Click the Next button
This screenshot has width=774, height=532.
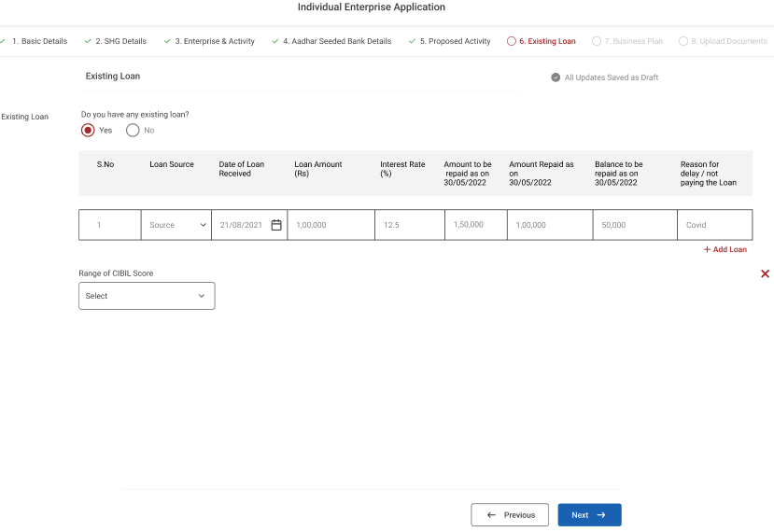click(589, 515)
